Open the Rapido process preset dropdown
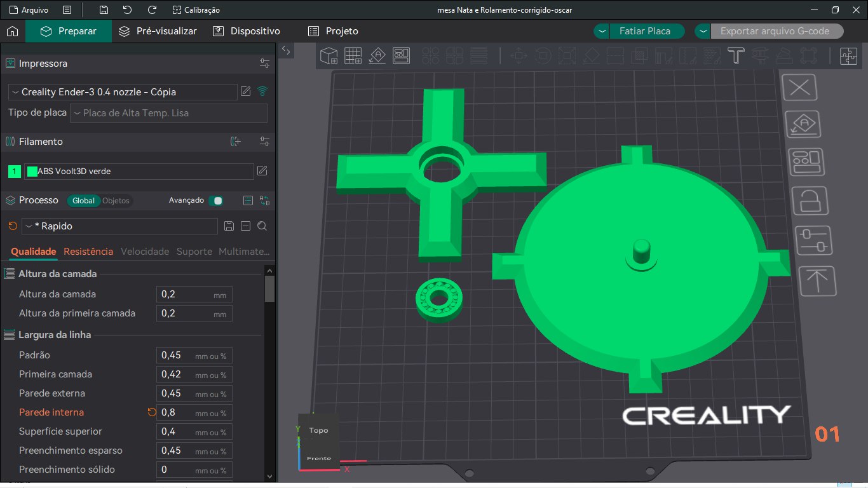868x488 pixels. [x=119, y=226]
